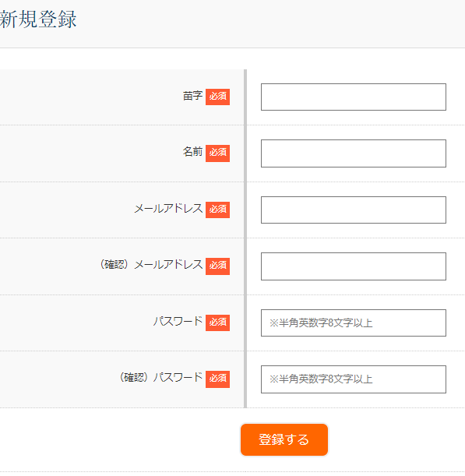Click the 必須 badge beside 名前

coord(217,153)
